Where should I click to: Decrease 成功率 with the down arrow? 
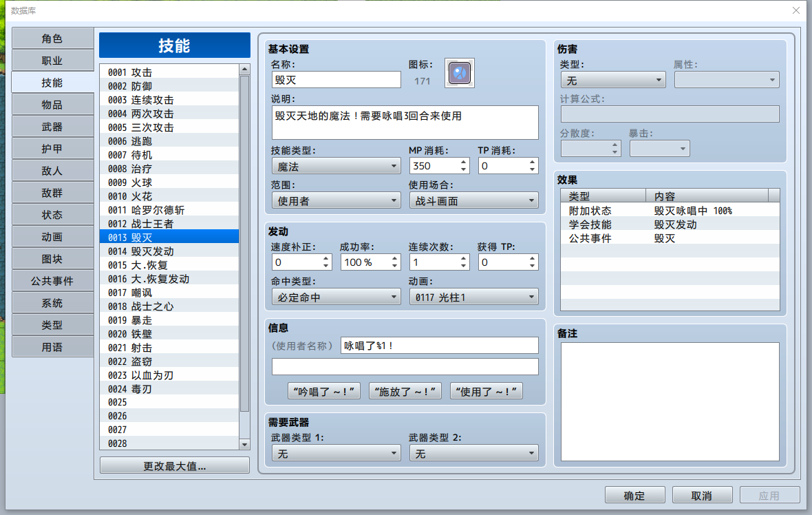[x=394, y=266]
